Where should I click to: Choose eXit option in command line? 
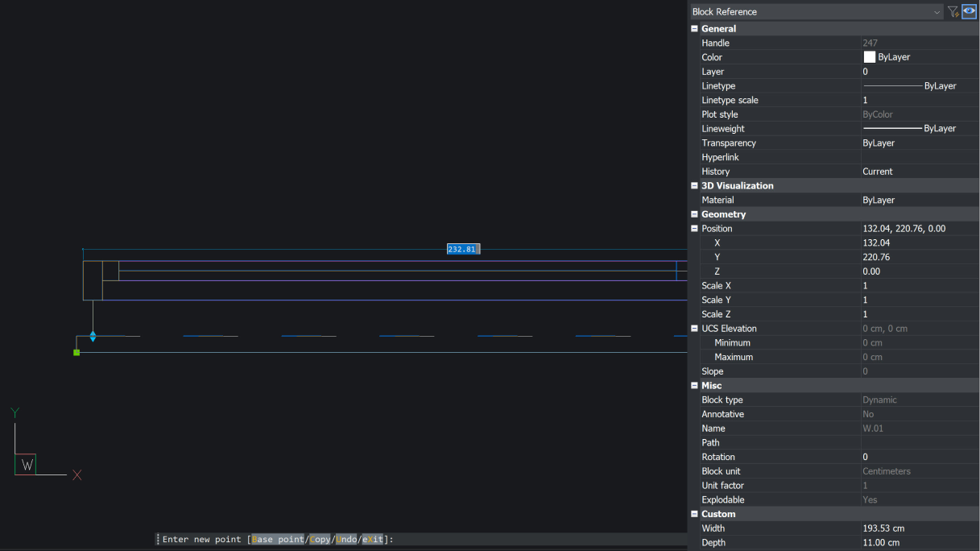click(x=374, y=539)
